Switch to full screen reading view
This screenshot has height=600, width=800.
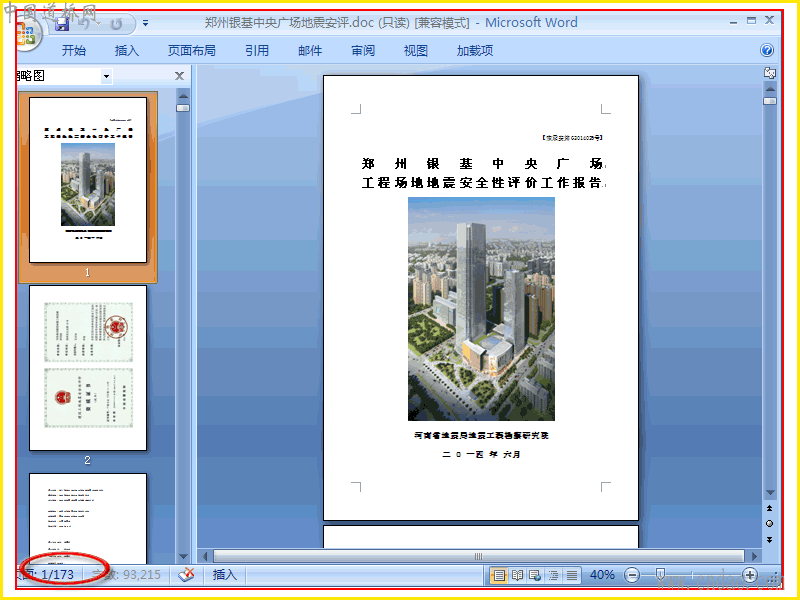517,576
